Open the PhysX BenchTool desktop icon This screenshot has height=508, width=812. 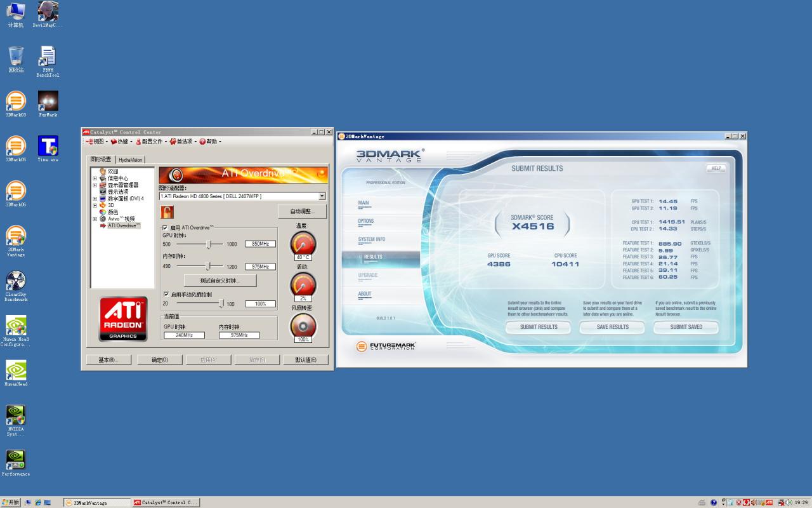tap(48, 62)
